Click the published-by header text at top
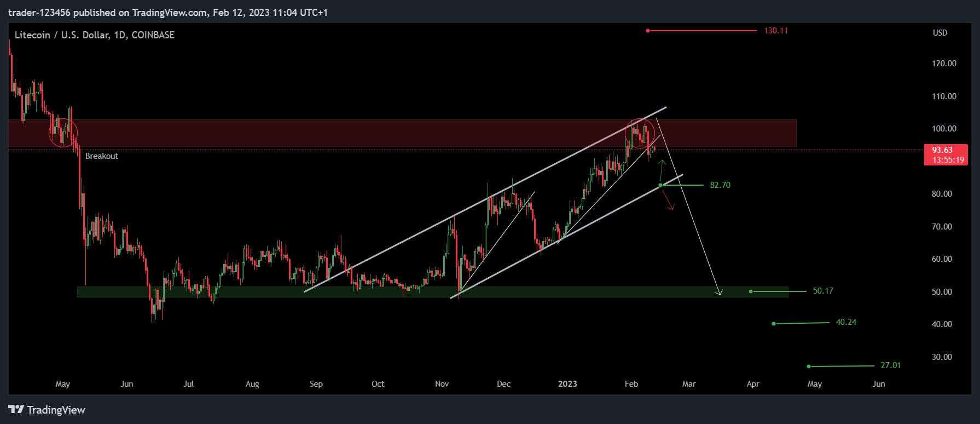This screenshot has height=424, width=980. [168, 13]
